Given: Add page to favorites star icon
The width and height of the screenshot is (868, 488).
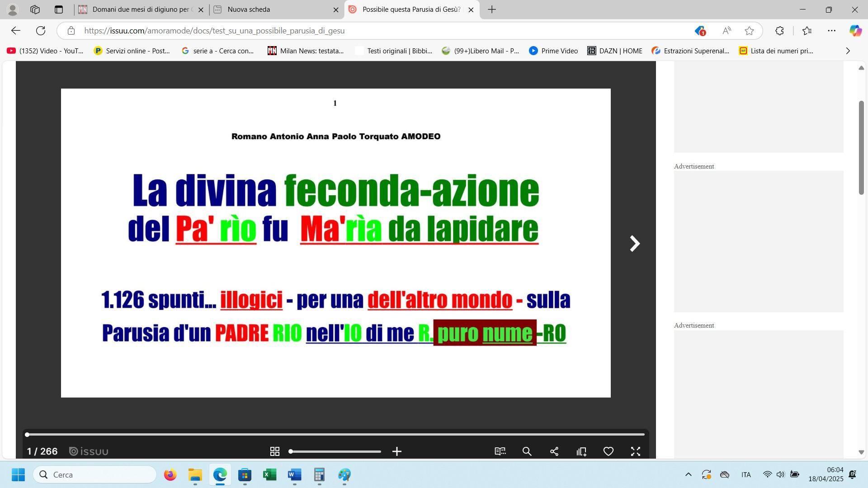Looking at the screenshot, I should 749,31.
